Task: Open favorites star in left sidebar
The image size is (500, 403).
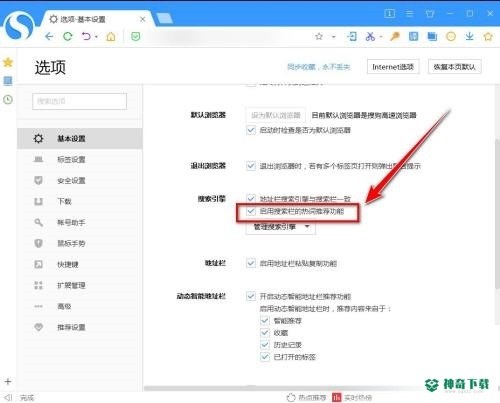Action: tap(8, 62)
